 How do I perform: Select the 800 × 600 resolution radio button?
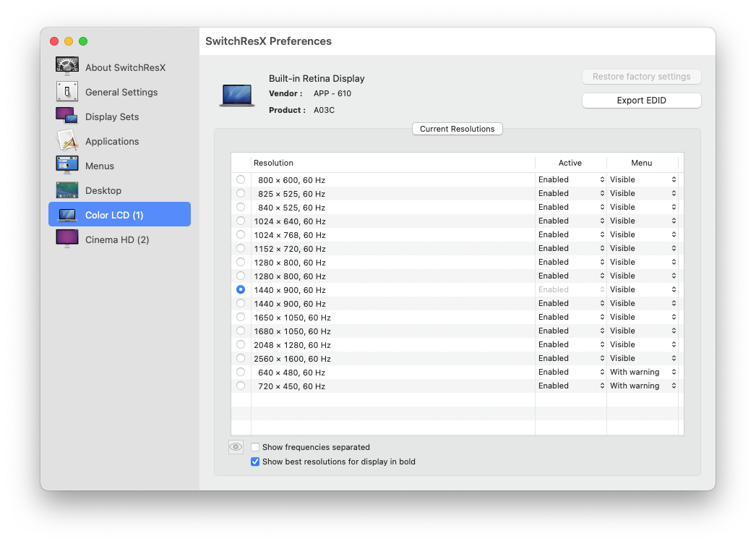(241, 179)
